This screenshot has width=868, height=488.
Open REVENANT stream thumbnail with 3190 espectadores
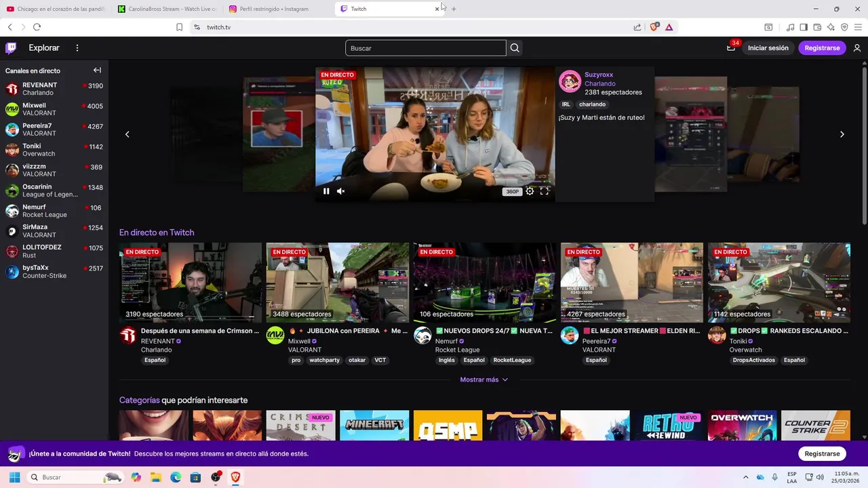(191, 283)
